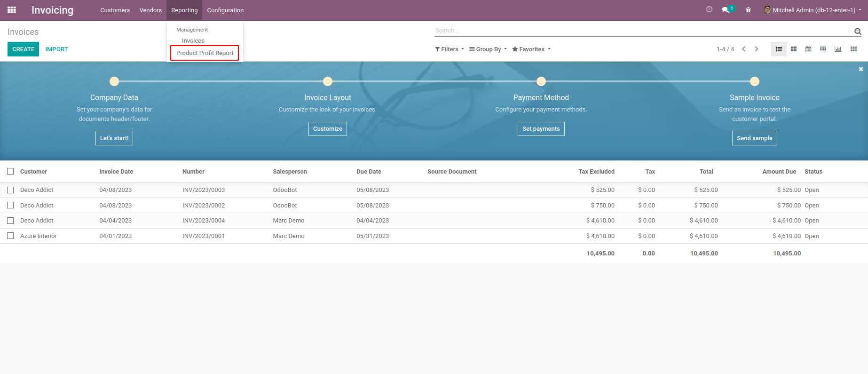
Task: Click the Set payments button
Action: (x=541, y=129)
